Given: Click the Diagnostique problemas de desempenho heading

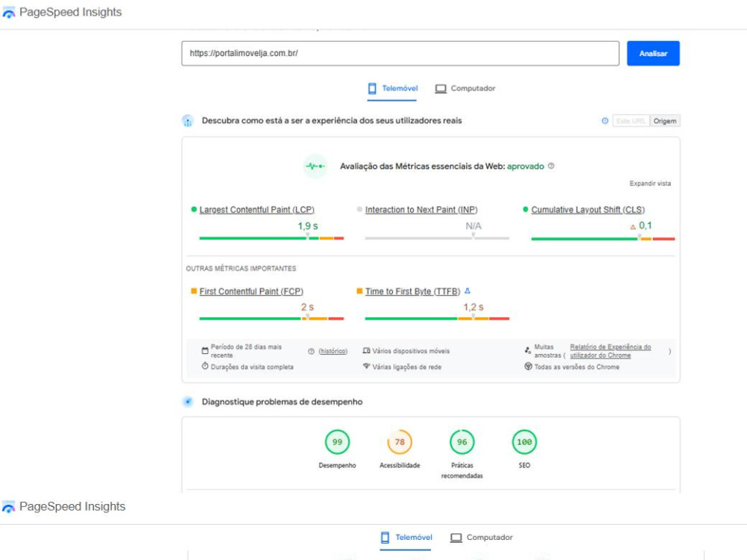Looking at the screenshot, I should [282, 402].
